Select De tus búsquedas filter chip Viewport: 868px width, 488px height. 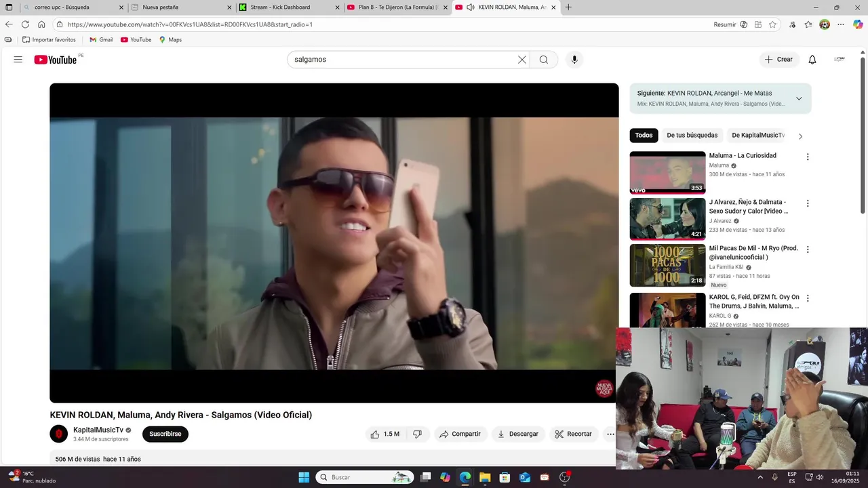(x=692, y=136)
